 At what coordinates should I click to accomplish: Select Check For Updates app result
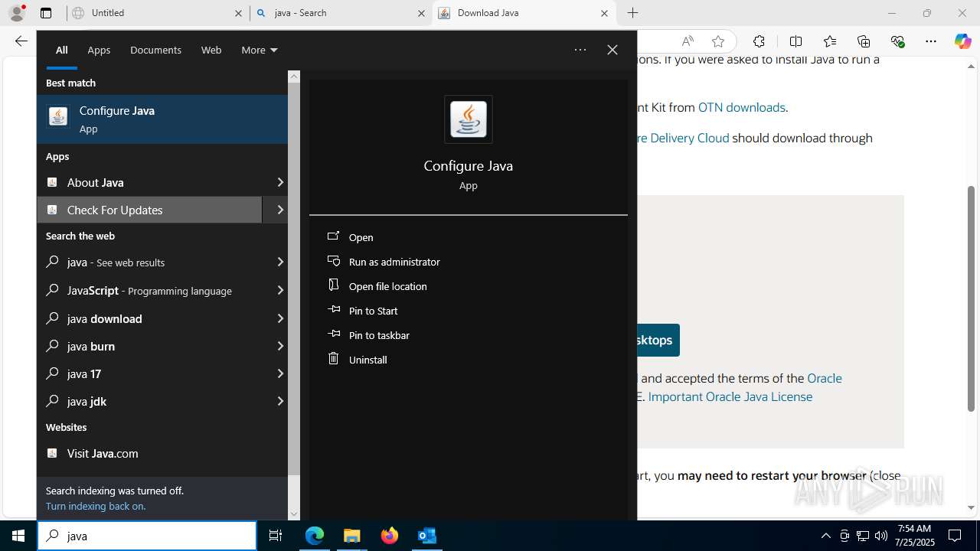[150, 210]
